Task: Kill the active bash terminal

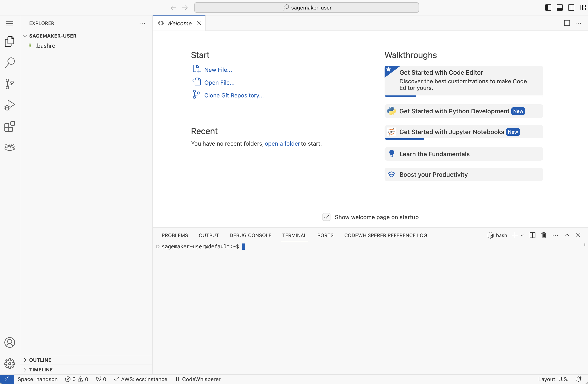Action: (x=543, y=235)
